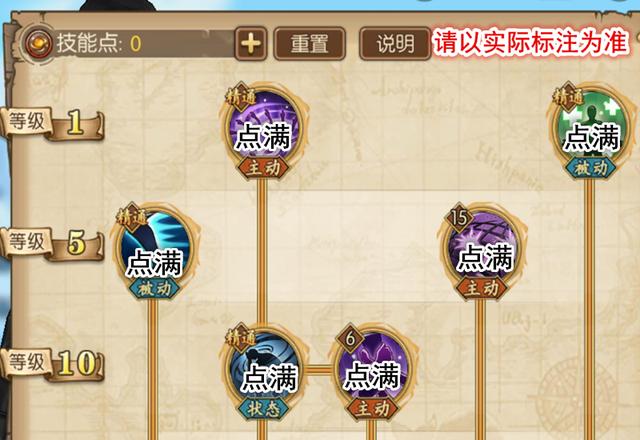Select the green healing 被动 skill icon
The height and width of the screenshot is (440, 640).
point(591,126)
